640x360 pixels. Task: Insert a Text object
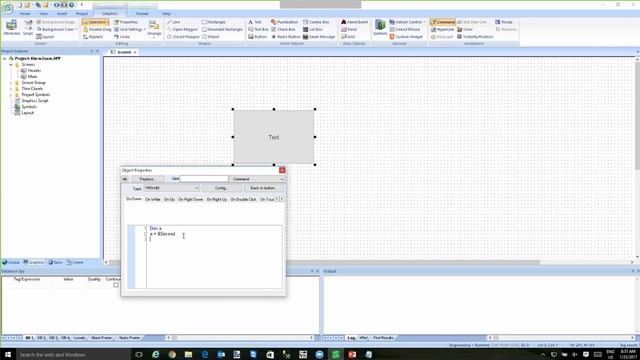[x=255, y=22]
